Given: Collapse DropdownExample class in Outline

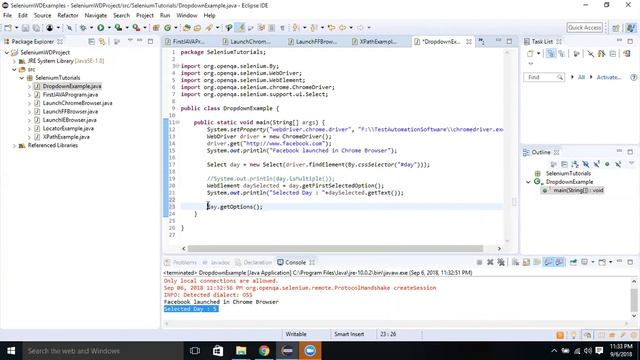Looking at the screenshot, I should (x=528, y=182).
